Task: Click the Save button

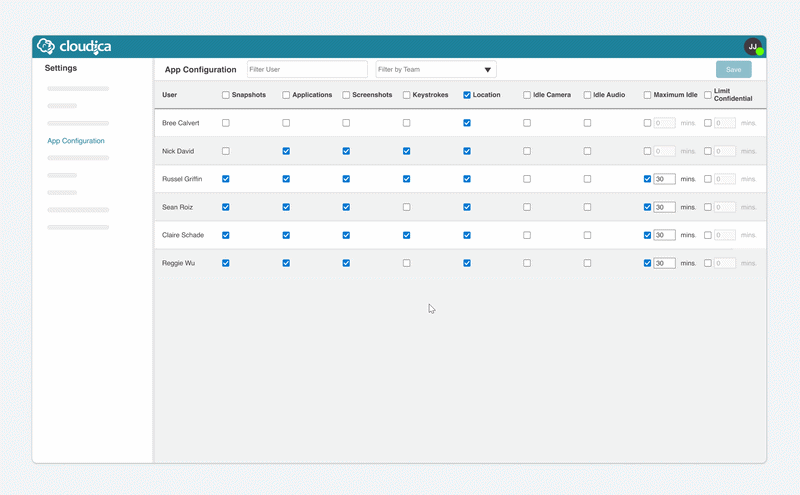Action: point(734,69)
